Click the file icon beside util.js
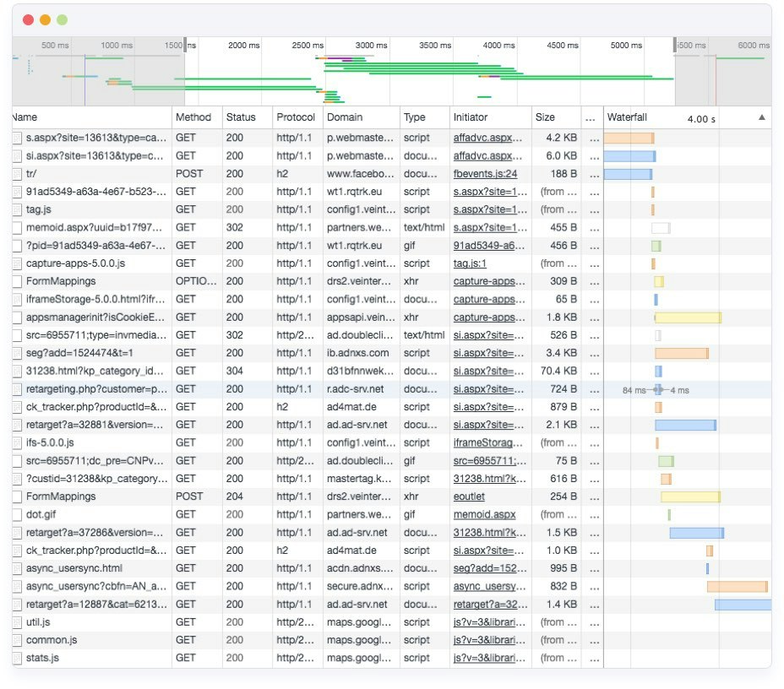This screenshot has width=784, height=689. pos(18,622)
